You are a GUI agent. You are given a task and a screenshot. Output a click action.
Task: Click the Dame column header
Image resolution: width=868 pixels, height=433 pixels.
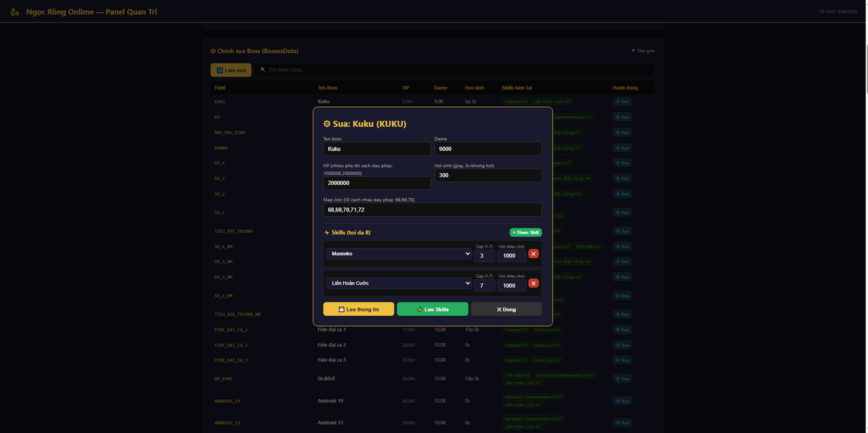pyautogui.click(x=441, y=87)
